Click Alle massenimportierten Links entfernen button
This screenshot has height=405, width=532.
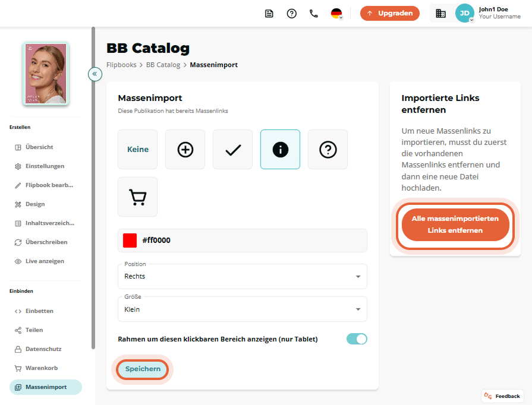pyautogui.click(x=455, y=224)
